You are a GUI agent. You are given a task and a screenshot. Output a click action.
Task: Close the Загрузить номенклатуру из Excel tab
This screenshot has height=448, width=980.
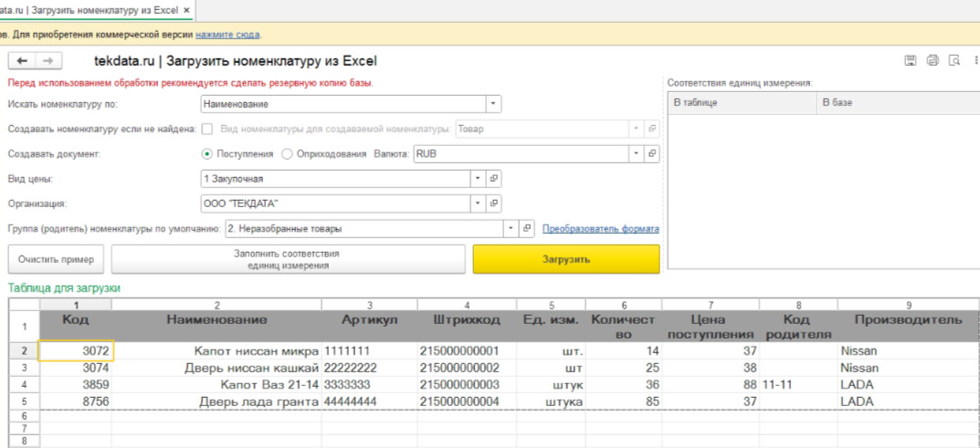(x=186, y=11)
